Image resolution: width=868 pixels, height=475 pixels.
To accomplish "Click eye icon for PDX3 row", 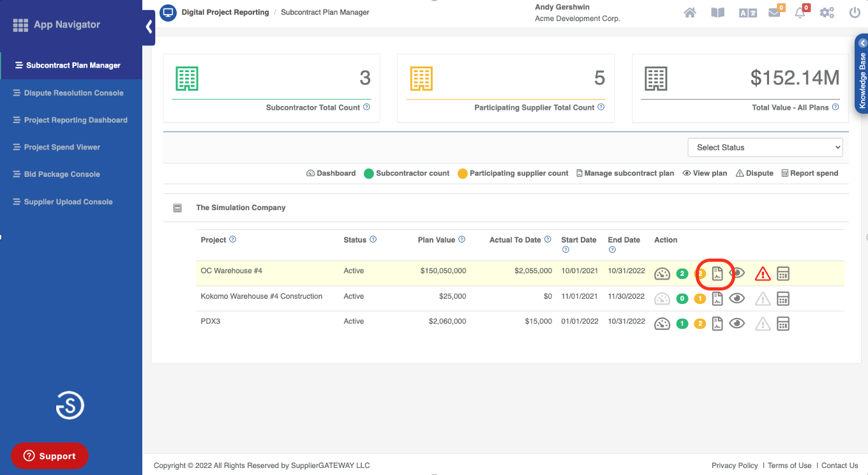I will tap(737, 324).
